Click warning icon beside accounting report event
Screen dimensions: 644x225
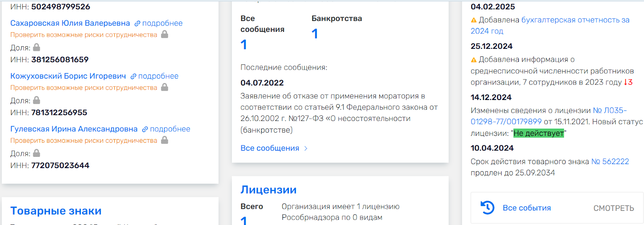pos(474,20)
